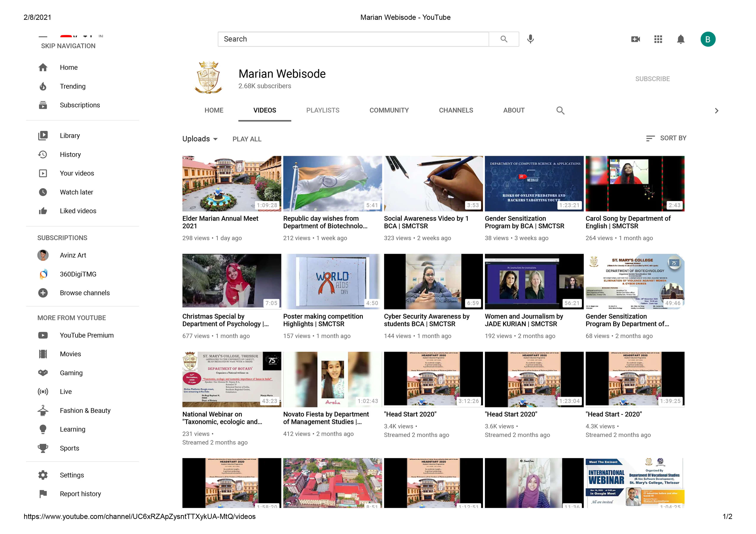Click 'Head Start - 2020' 4.3K views title
The image size is (756, 534).
(x=614, y=414)
